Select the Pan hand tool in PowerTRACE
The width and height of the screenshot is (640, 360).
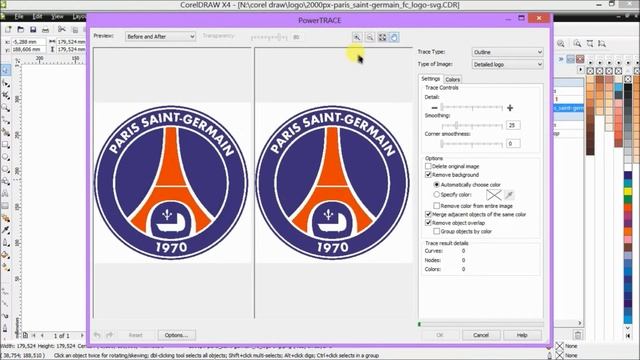click(394, 37)
